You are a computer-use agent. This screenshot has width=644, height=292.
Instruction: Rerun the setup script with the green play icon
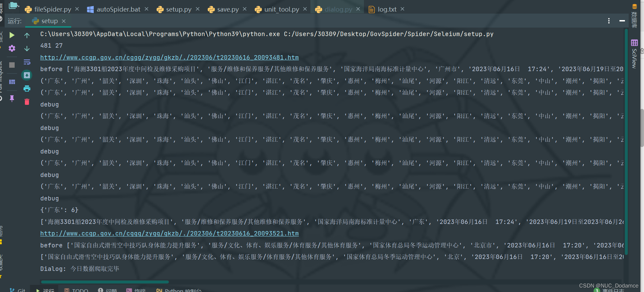12,35
